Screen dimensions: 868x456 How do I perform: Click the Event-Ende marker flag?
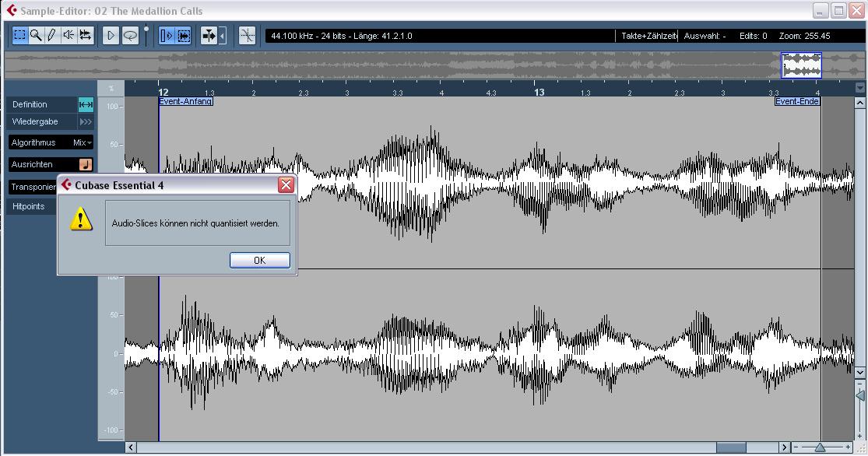(797, 101)
